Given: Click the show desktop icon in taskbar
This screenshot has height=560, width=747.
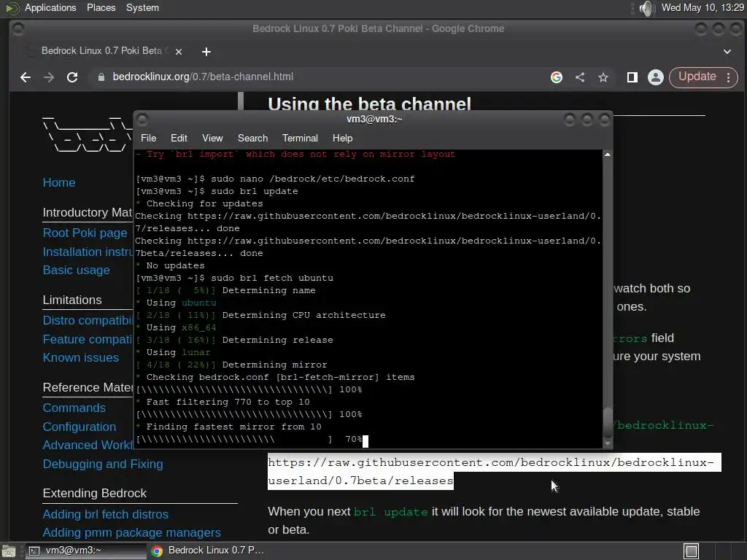Looking at the screenshot, I should (9, 551).
